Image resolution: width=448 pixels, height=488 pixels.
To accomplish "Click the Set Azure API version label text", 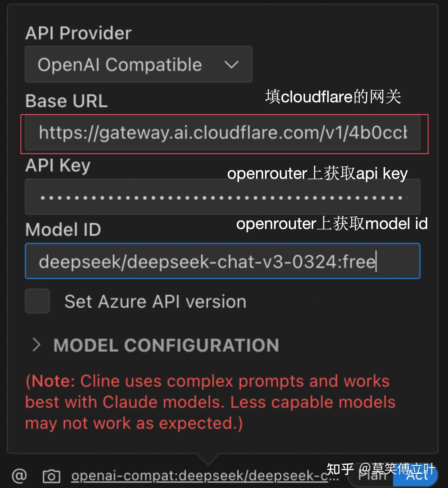I will pos(155,302).
